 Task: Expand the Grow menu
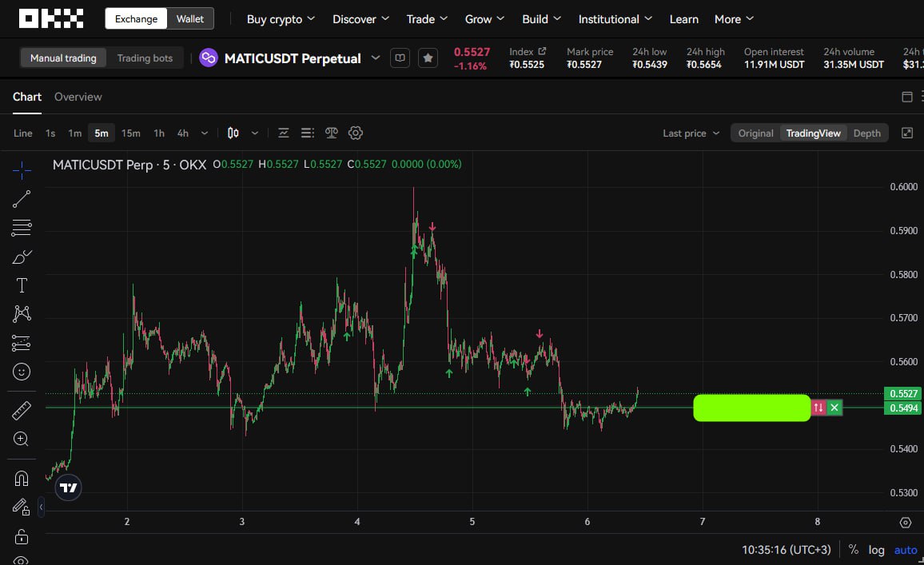click(x=484, y=19)
